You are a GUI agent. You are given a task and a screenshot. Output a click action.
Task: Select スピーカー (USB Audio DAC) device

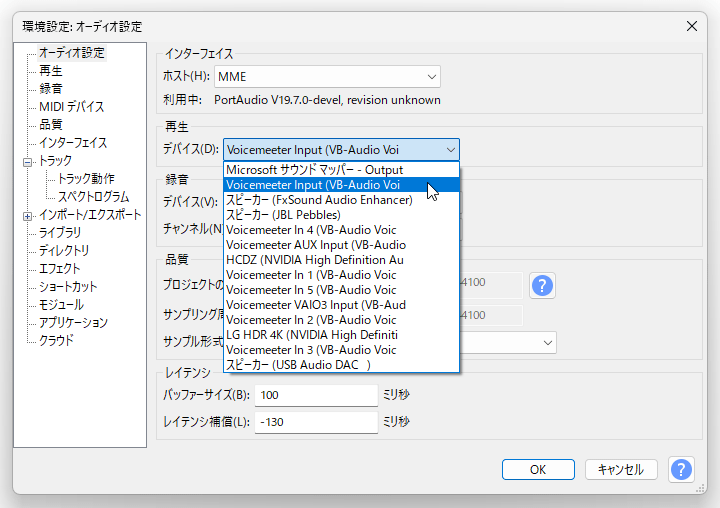341,365
